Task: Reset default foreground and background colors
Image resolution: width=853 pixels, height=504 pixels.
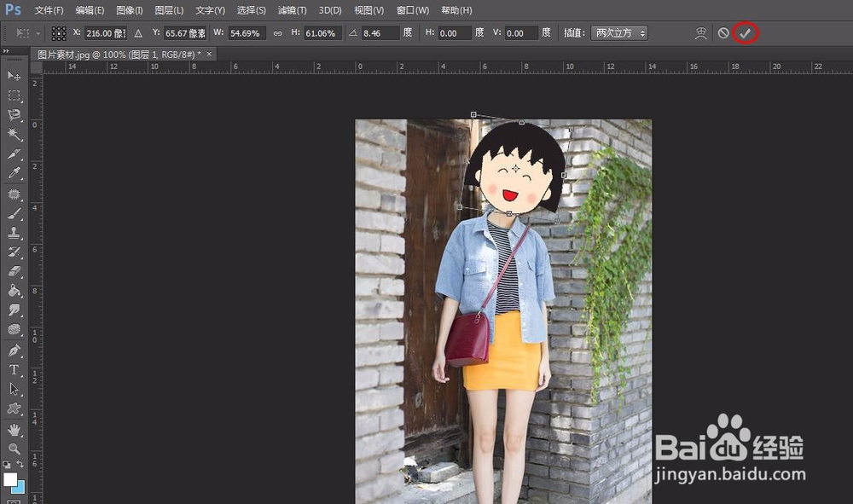Action: click(x=6, y=465)
